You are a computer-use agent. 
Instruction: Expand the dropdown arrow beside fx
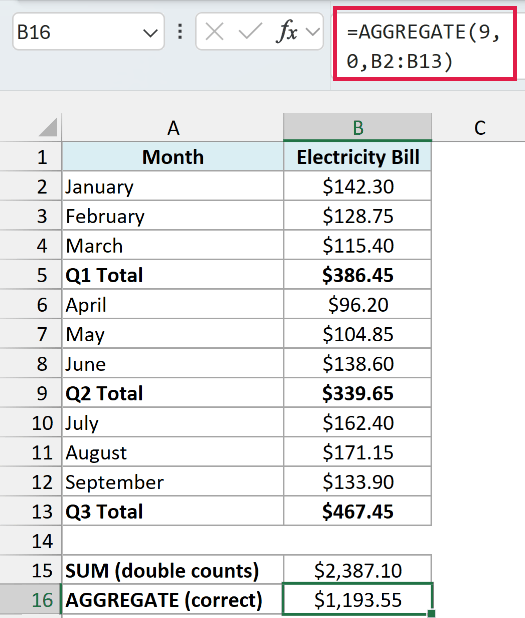(313, 32)
